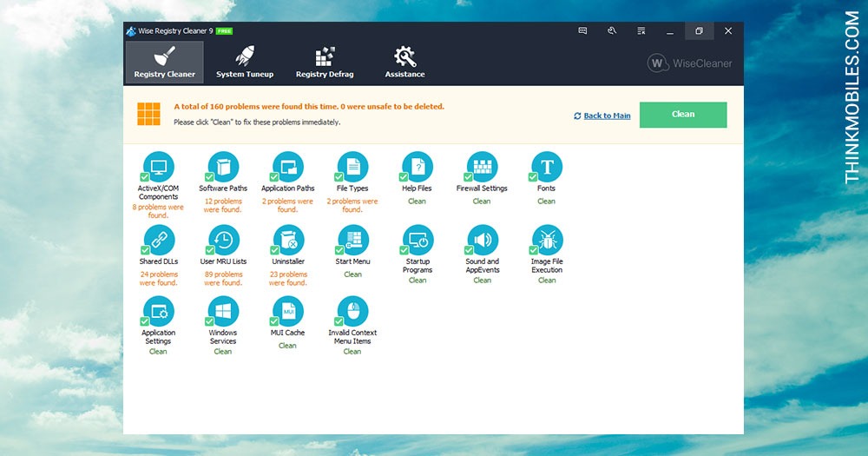Uncheck the Software Paths checkbox
The width and height of the screenshot is (868, 456).
click(x=209, y=177)
